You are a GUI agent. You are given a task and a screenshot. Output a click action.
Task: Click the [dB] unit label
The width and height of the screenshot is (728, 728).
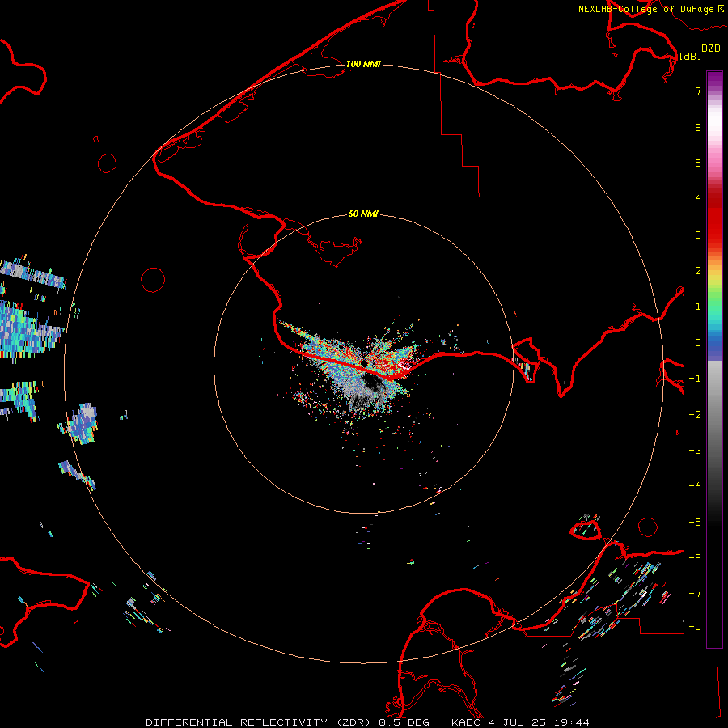690,56
